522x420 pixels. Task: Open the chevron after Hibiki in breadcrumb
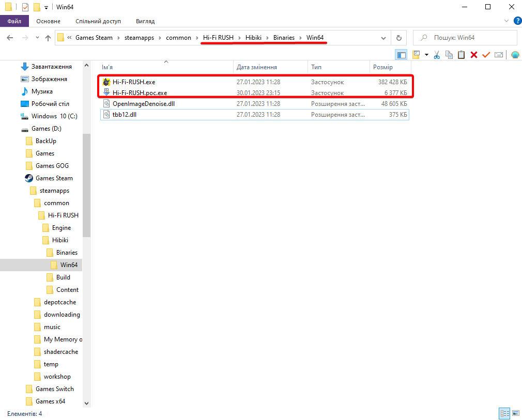267,38
